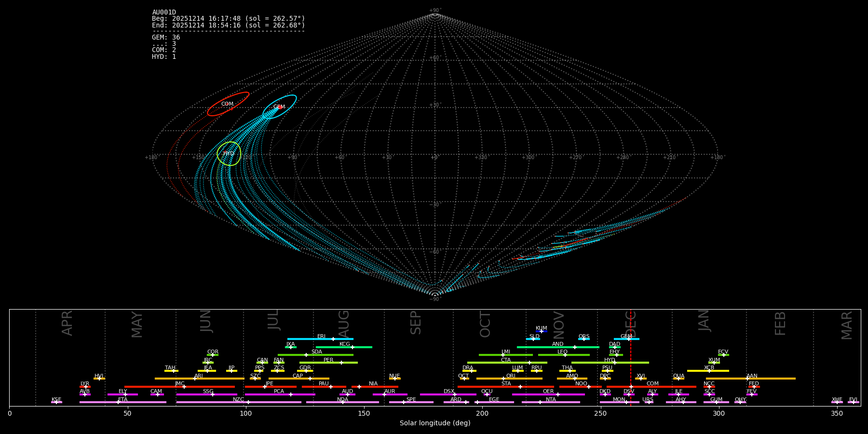This screenshot has height=434, width=868.
Task: Select the XCB shower label in timeline
Action: (709, 368)
